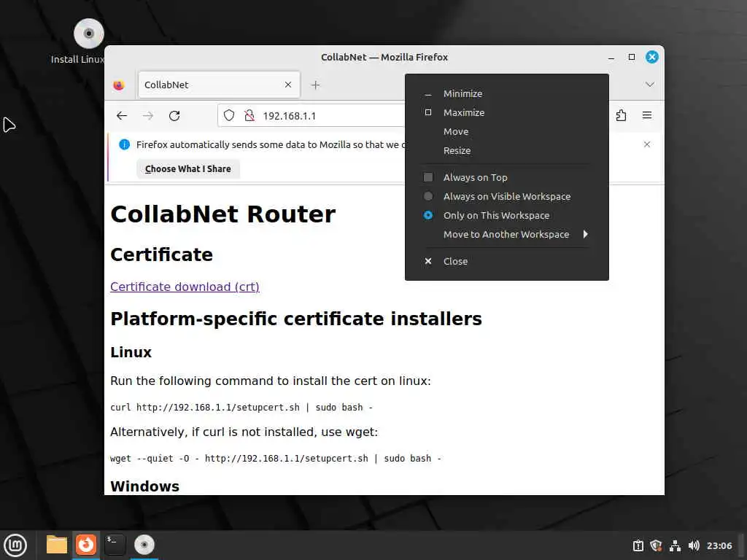Launch the Terminal from taskbar
Image resolution: width=747 pixels, height=560 pixels.
115,545
